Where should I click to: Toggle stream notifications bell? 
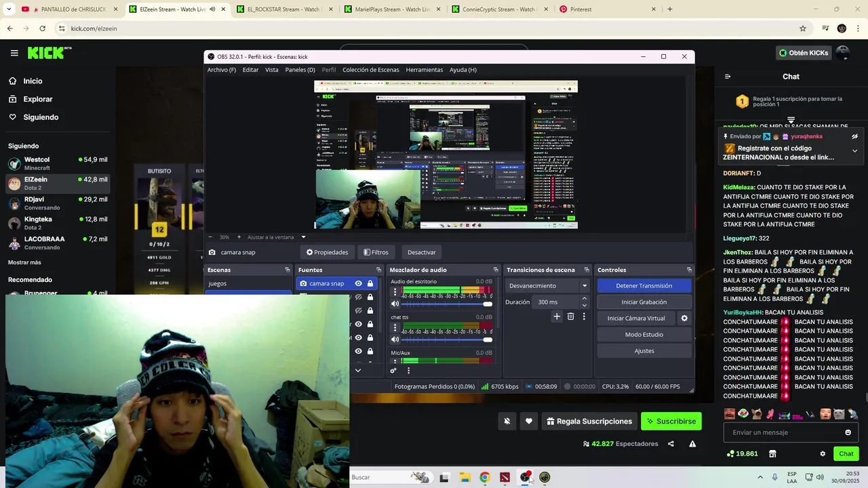click(507, 421)
